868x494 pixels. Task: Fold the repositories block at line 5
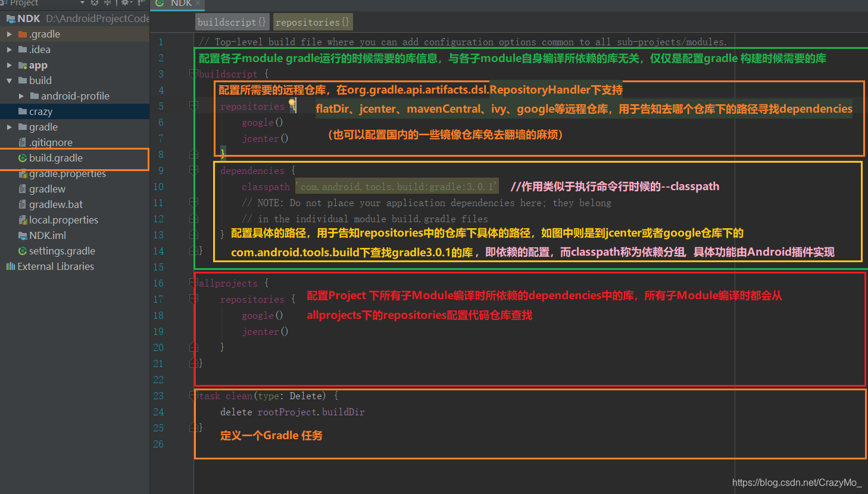(193, 106)
